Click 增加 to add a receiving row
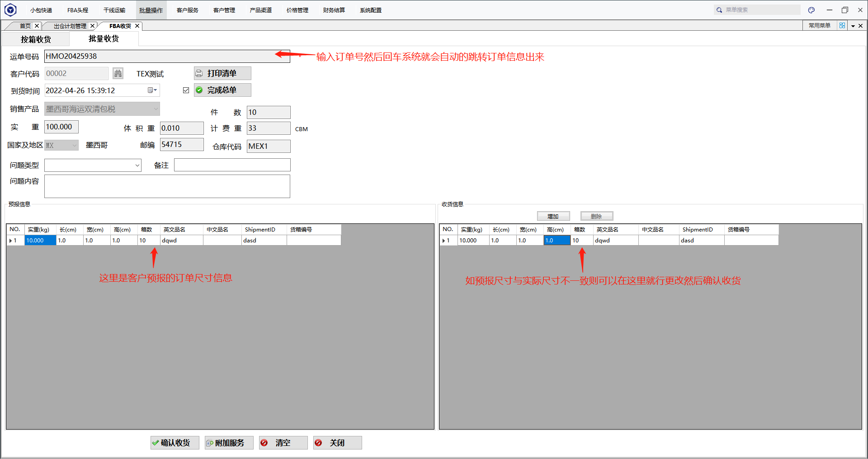Image resolution: width=868 pixels, height=459 pixels. 553,216
